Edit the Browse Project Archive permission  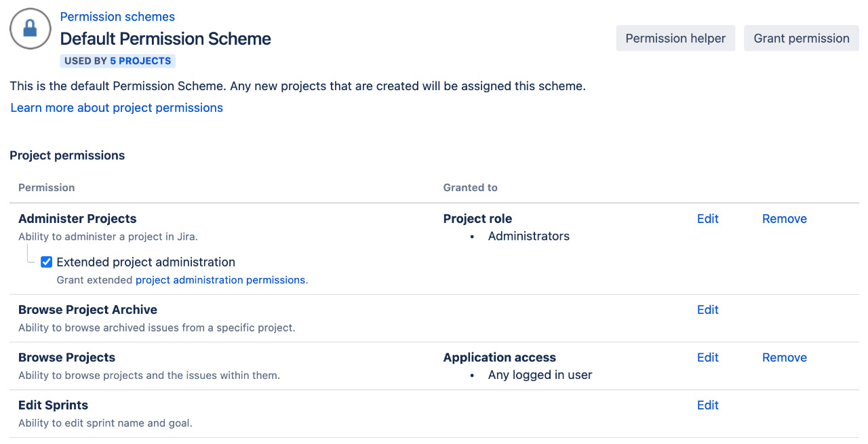707,309
